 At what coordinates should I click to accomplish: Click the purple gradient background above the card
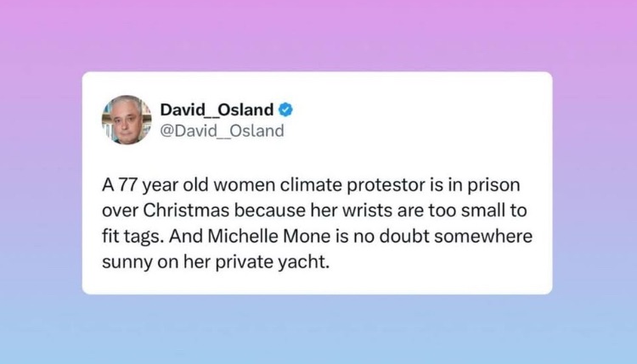tap(318, 36)
